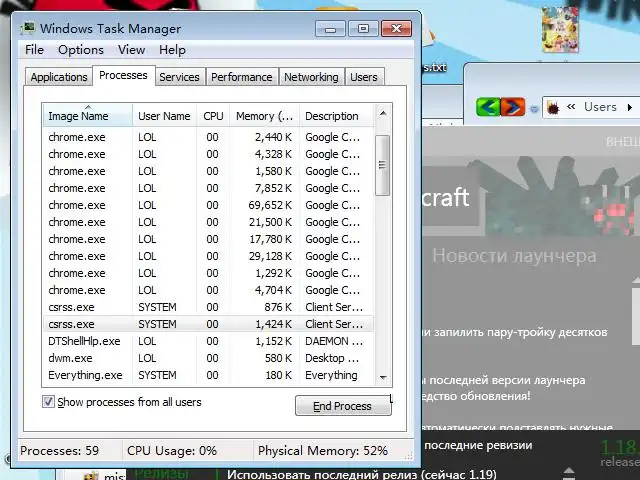
Task: Sort by CPU column header
Action: (213, 116)
